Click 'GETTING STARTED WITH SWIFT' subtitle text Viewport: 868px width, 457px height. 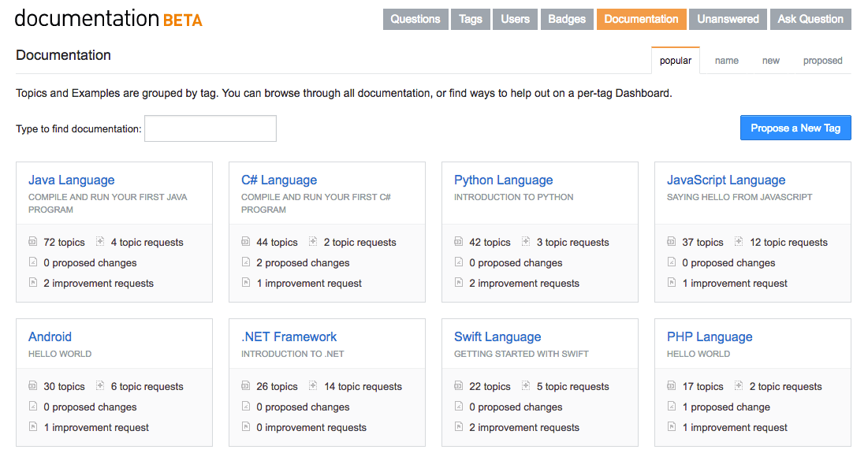pos(521,354)
